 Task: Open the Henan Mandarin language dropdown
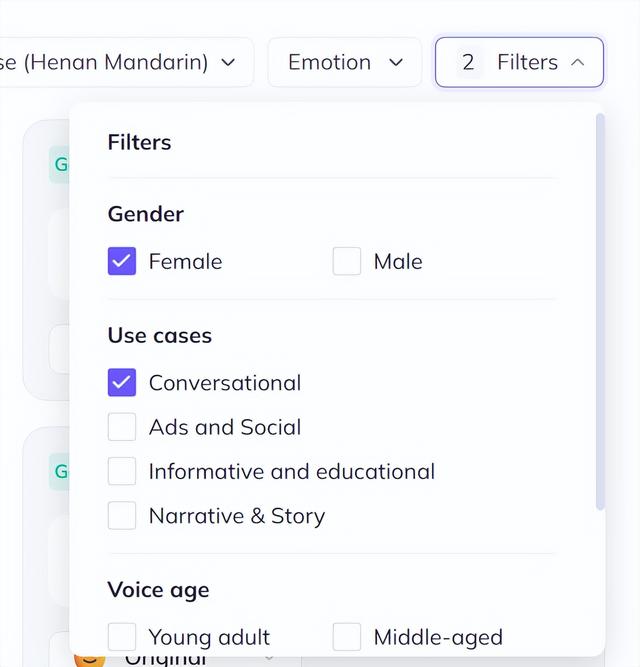120,62
